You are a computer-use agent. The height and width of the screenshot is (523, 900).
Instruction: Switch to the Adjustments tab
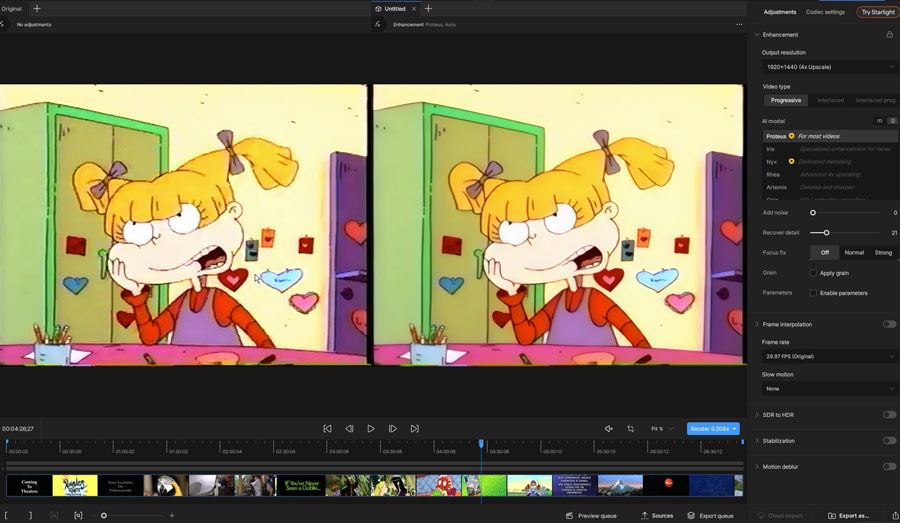click(779, 12)
